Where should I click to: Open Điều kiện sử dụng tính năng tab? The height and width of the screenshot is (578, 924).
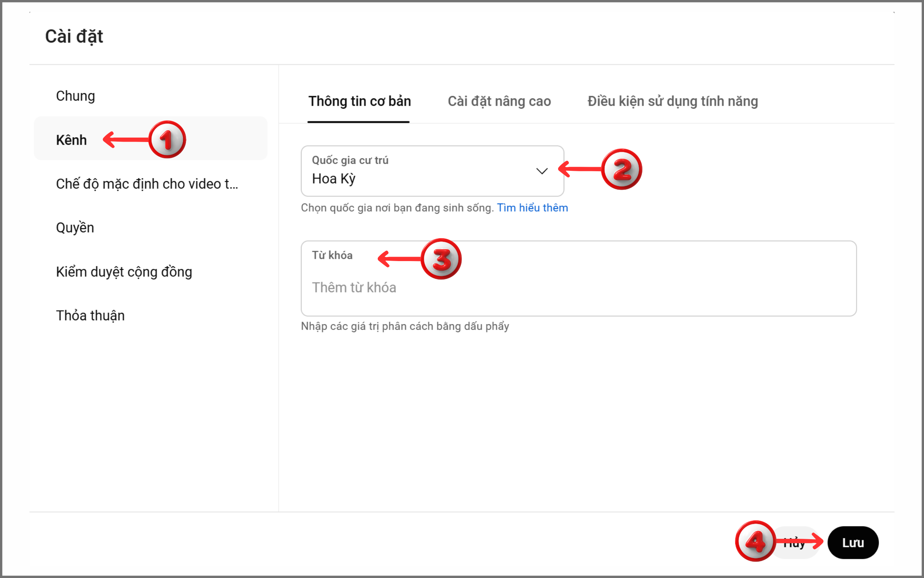672,101
